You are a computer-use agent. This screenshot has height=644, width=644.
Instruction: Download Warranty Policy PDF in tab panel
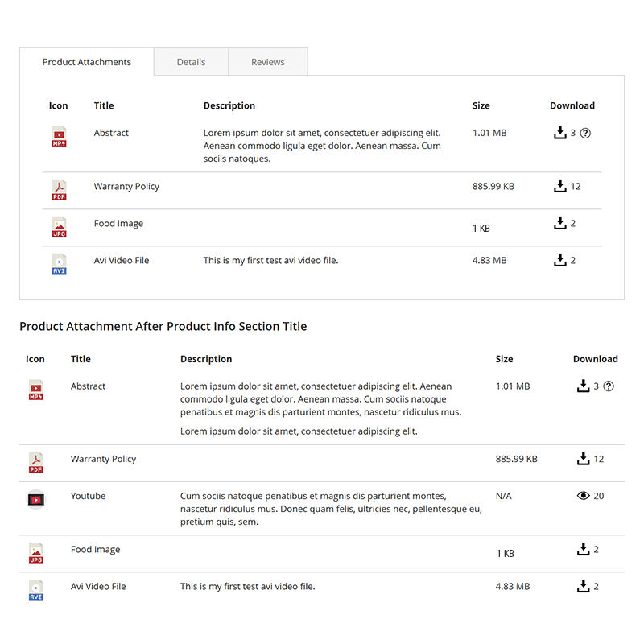(x=560, y=186)
